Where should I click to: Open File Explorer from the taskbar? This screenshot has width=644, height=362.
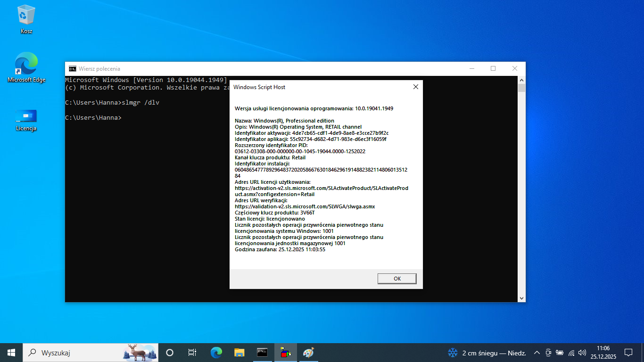(x=239, y=353)
